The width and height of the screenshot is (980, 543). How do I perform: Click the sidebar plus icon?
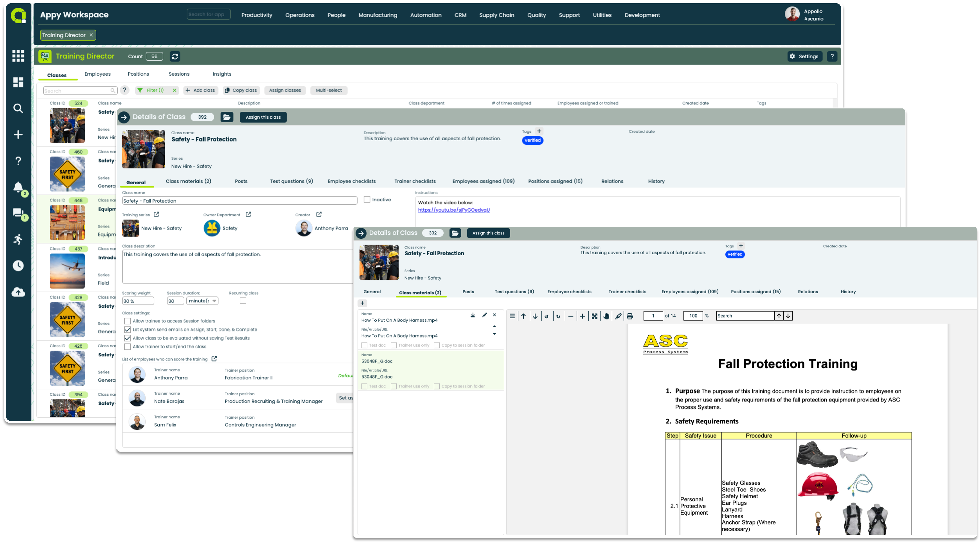tap(18, 134)
